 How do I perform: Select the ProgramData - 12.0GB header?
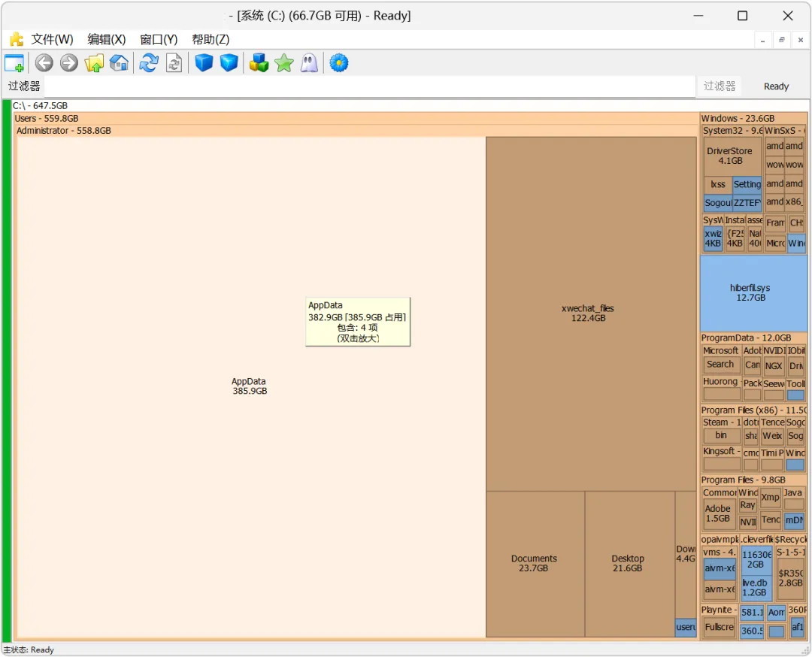[747, 338]
